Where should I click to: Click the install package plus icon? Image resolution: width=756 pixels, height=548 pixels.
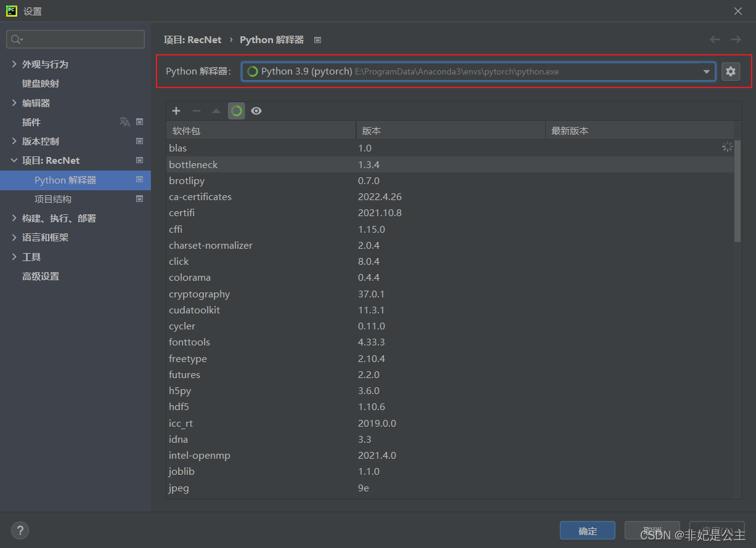(176, 111)
